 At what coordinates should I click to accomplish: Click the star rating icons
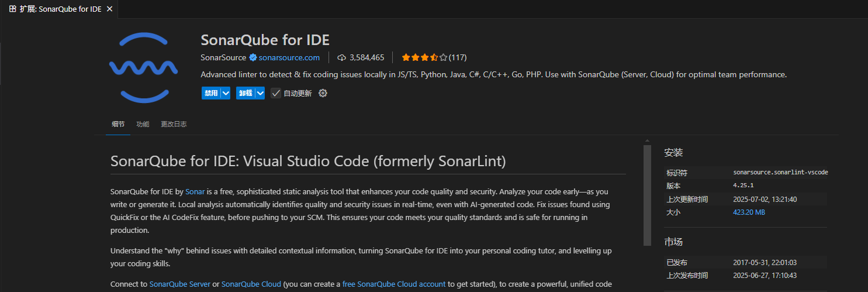click(424, 57)
